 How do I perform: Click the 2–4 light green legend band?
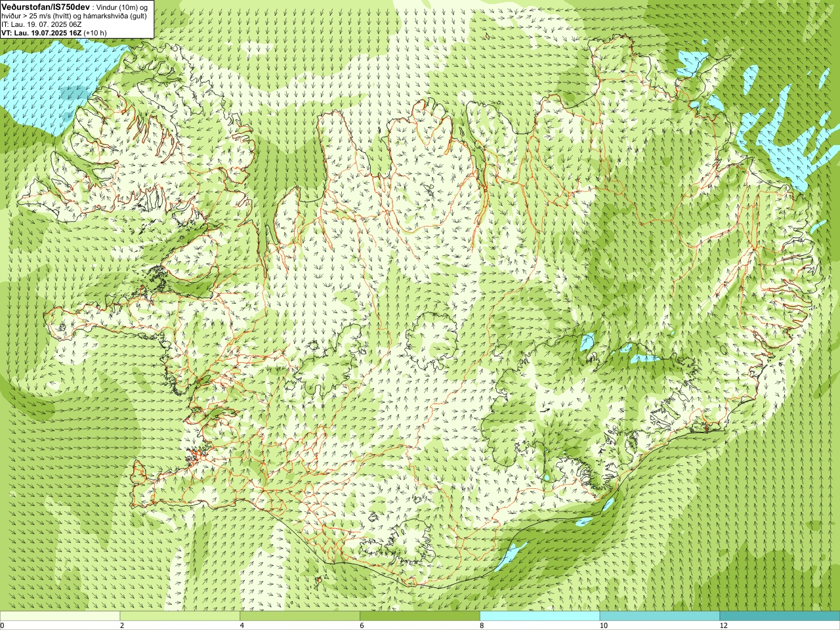[x=180, y=616]
